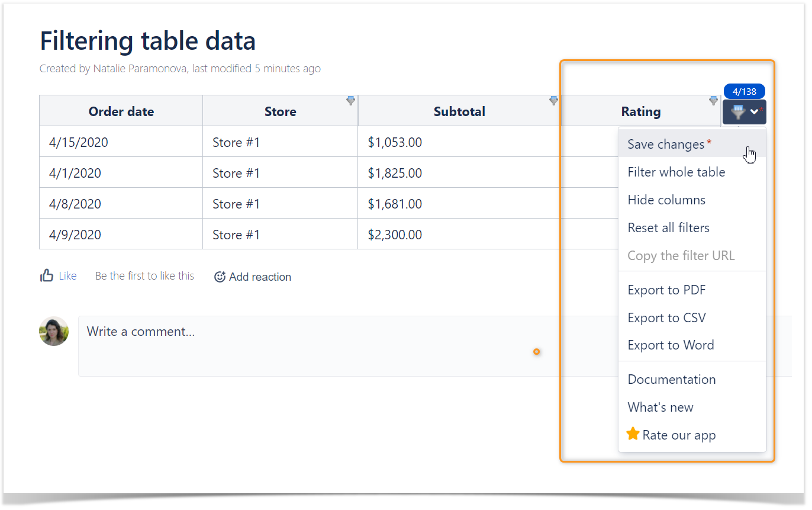Viewport: 812px width, 510px height.
Task: Click the Subtotal column filter icon
Action: pyautogui.click(x=553, y=101)
